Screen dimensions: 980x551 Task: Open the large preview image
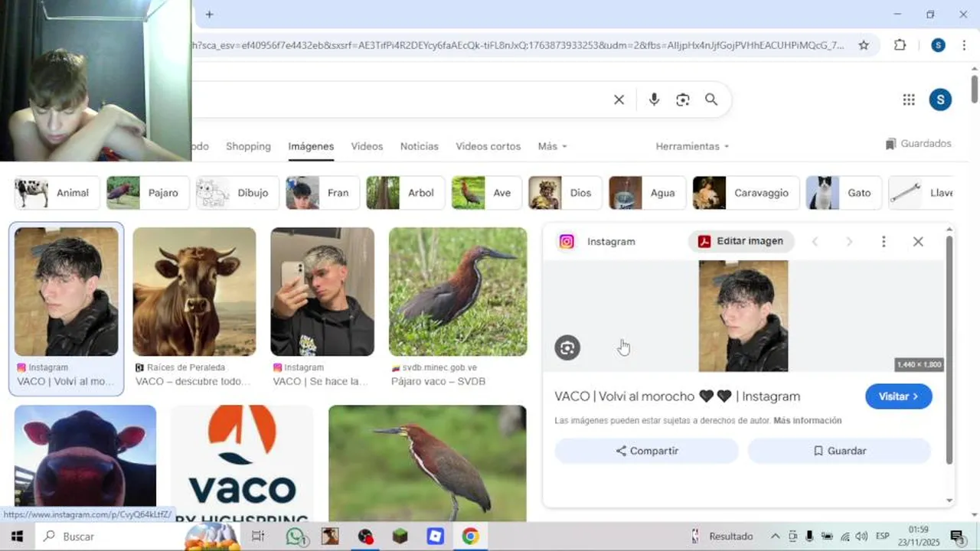pyautogui.click(x=743, y=316)
